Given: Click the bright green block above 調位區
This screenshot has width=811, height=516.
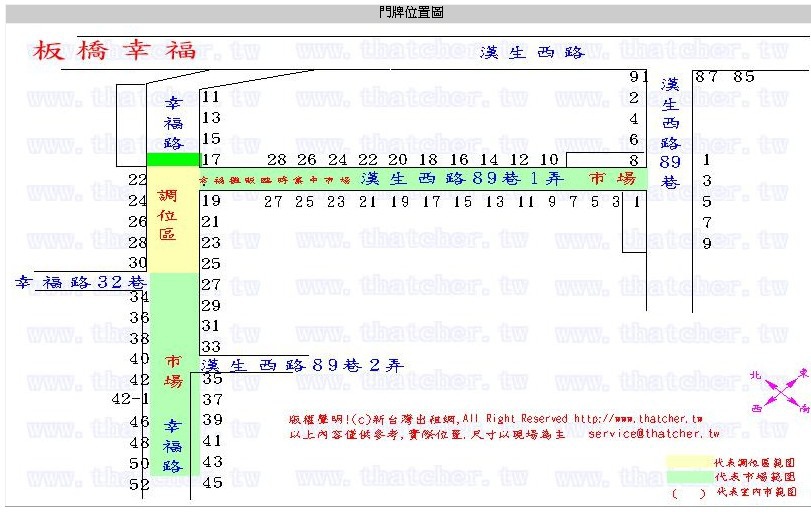Looking at the screenshot, I should [x=173, y=159].
